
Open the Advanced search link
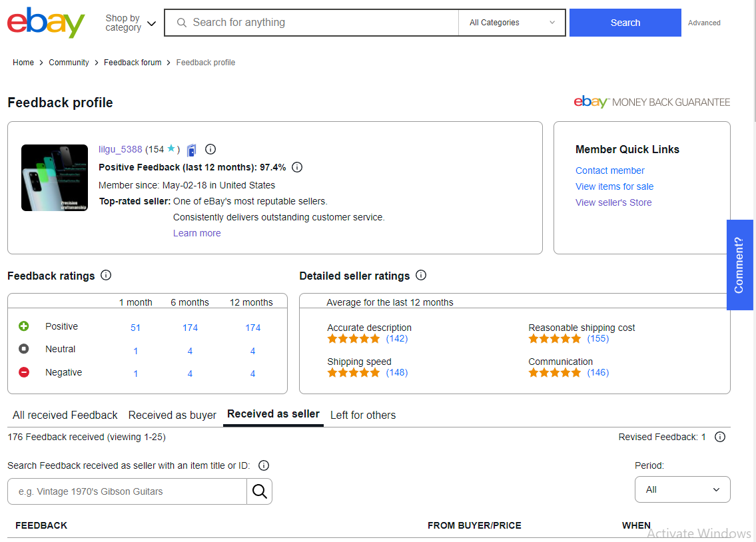[704, 23]
